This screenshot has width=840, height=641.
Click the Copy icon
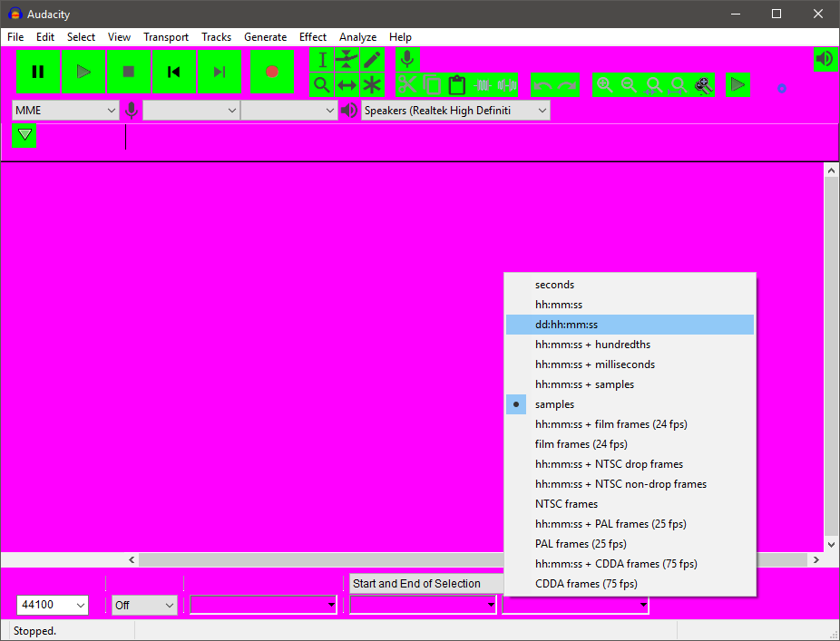433,84
